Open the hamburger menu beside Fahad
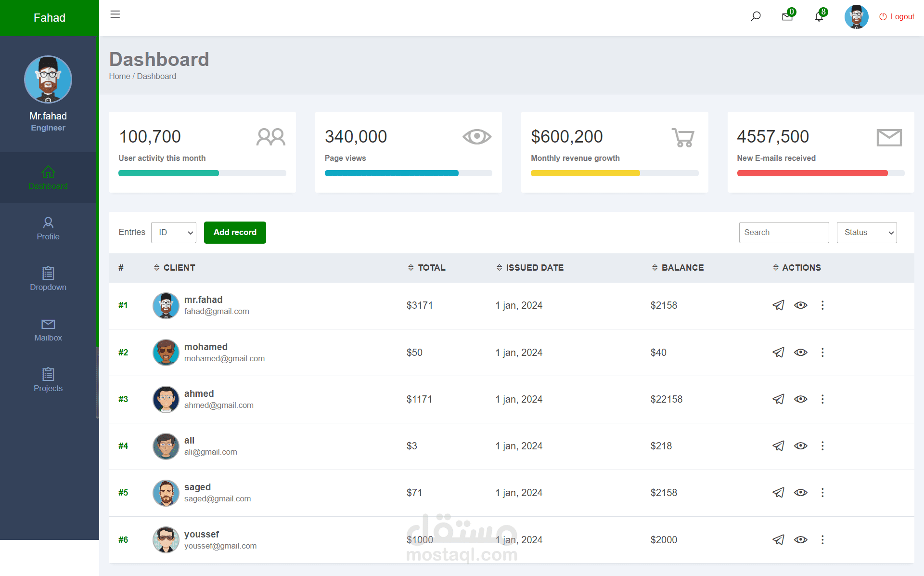 coord(115,14)
